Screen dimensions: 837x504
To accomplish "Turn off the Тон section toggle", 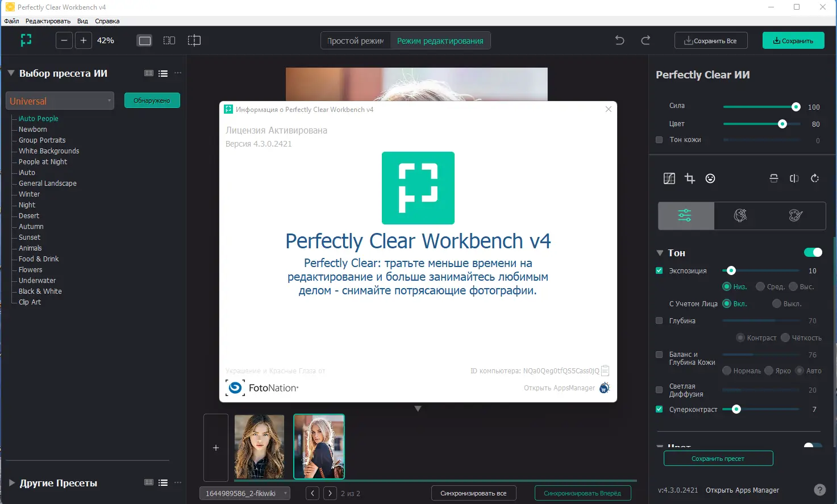I will coord(813,252).
